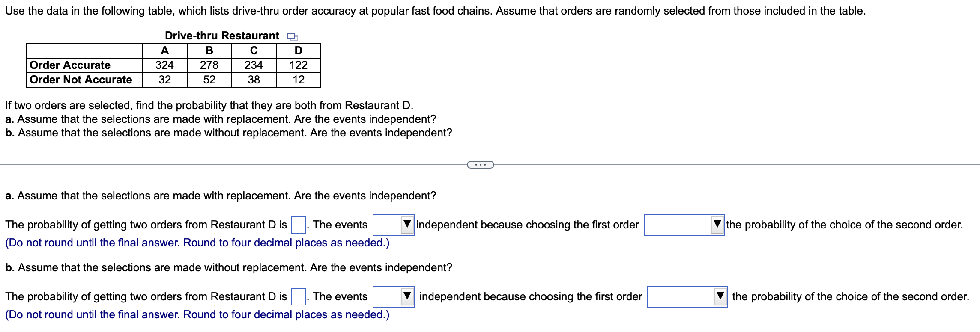Click the rounding instruction text under part b

197,314
